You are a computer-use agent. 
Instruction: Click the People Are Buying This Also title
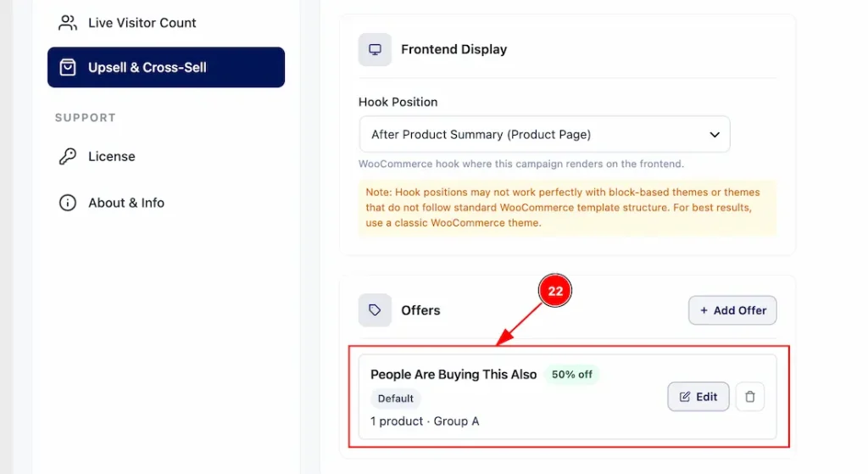pyautogui.click(x=453, y=374)
